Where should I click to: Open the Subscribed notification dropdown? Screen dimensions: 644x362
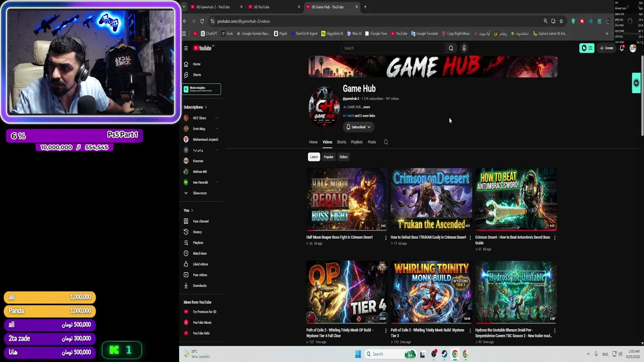pyautogui.click(x=358, y=127)
